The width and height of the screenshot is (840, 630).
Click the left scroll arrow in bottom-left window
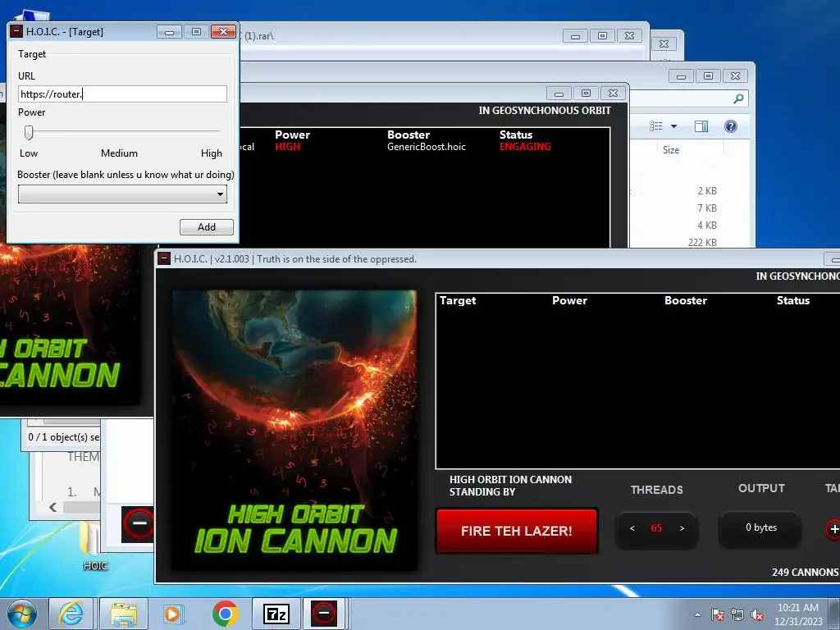click(x=53, y=507)
